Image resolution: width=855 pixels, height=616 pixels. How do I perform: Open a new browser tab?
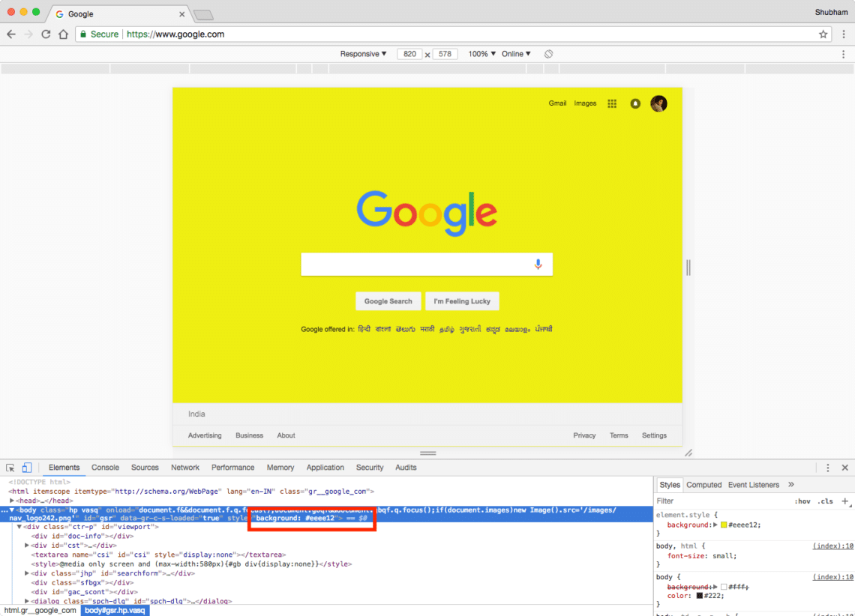click(203, 15)
